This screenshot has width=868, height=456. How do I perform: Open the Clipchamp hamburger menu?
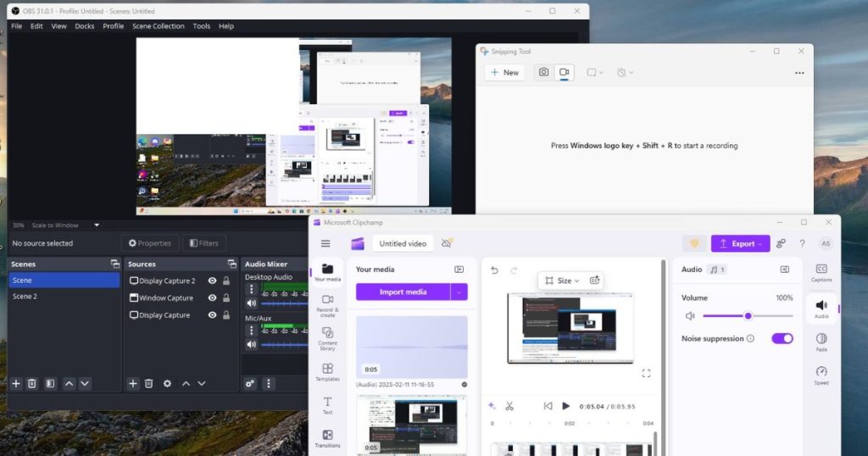click(x=325, y=243)
